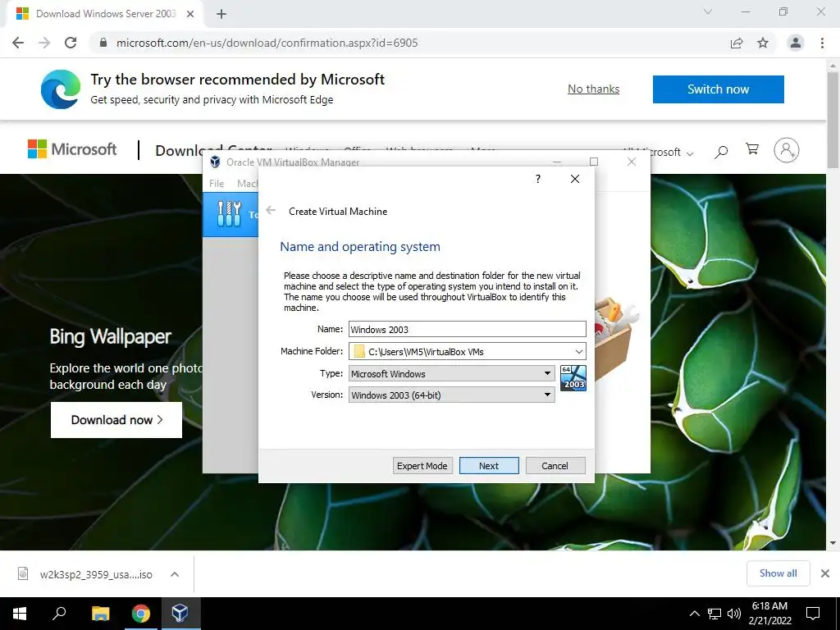Open taskbar search
Screen dimensions: 840x630
[59, 614]
